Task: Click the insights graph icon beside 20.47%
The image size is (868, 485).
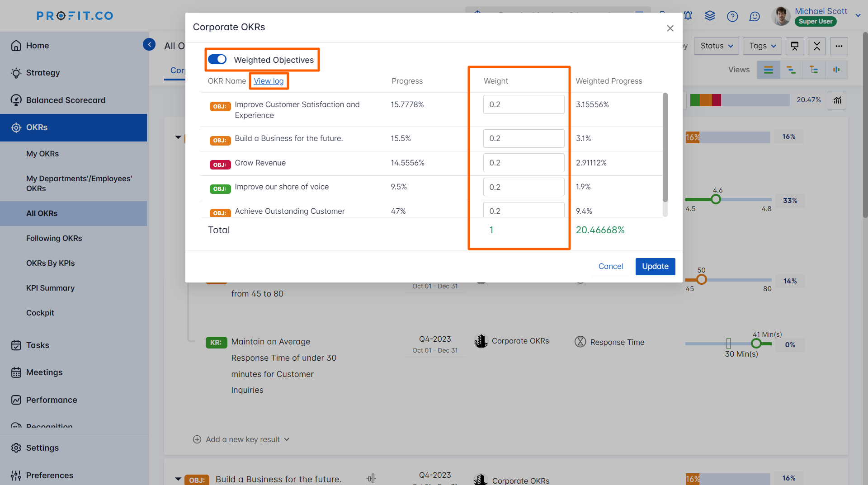Action: click(837, 100)
